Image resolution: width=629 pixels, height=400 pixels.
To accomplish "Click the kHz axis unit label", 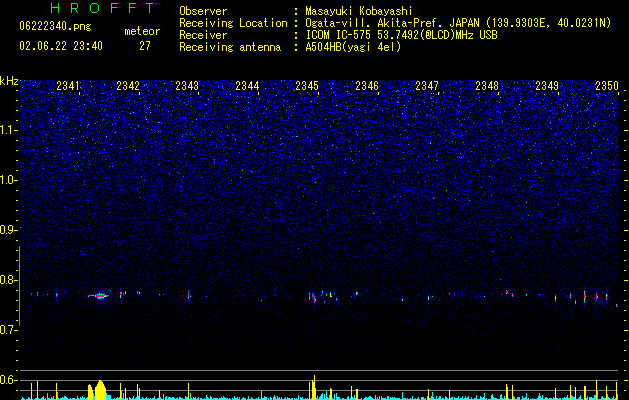I will 9,81.
